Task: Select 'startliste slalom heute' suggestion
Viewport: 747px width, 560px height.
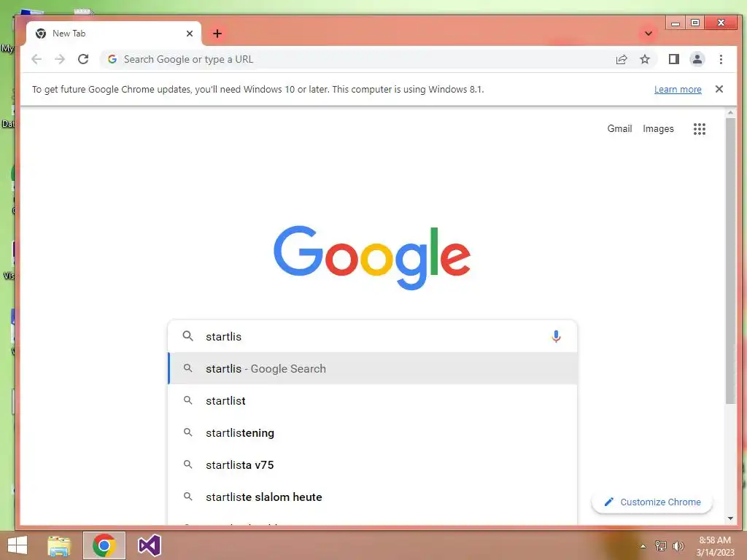Action: point(373,497)
